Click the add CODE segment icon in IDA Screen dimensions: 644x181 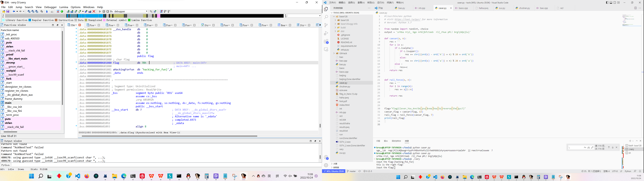click(68, 12)
